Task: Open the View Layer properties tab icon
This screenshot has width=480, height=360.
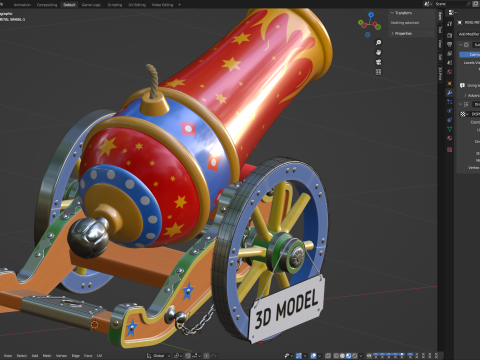Action: (x=449, y=53)
